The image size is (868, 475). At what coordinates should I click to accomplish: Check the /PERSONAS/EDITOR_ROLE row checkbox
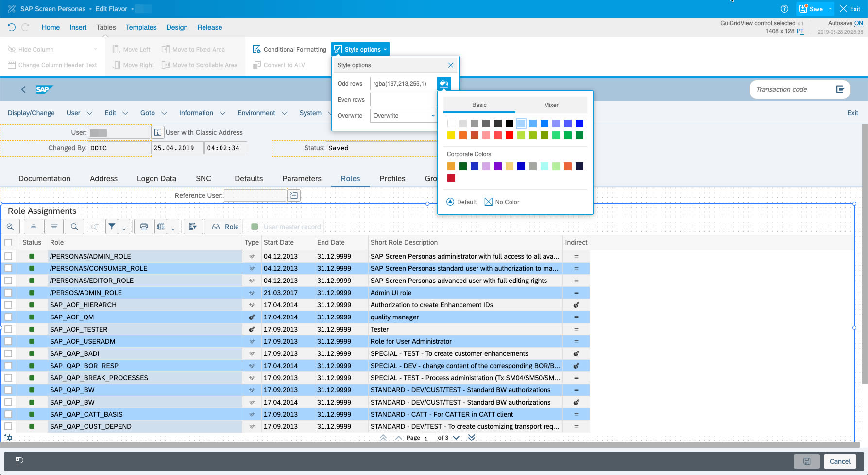point(8,281)
